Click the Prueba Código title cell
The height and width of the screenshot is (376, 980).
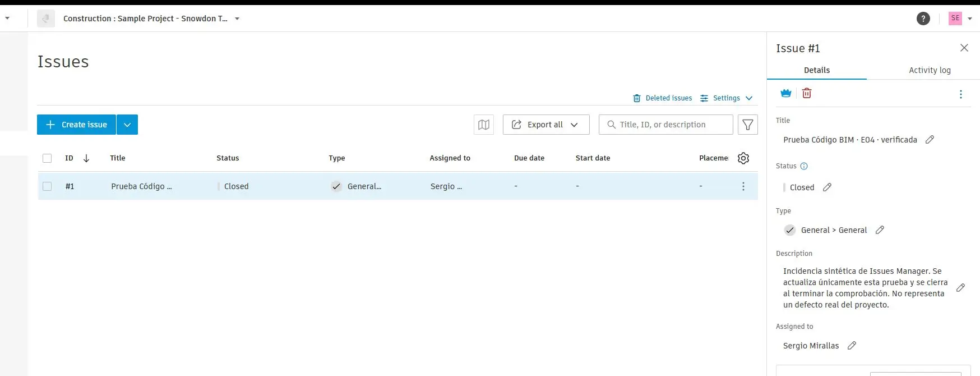coord(141,186)
